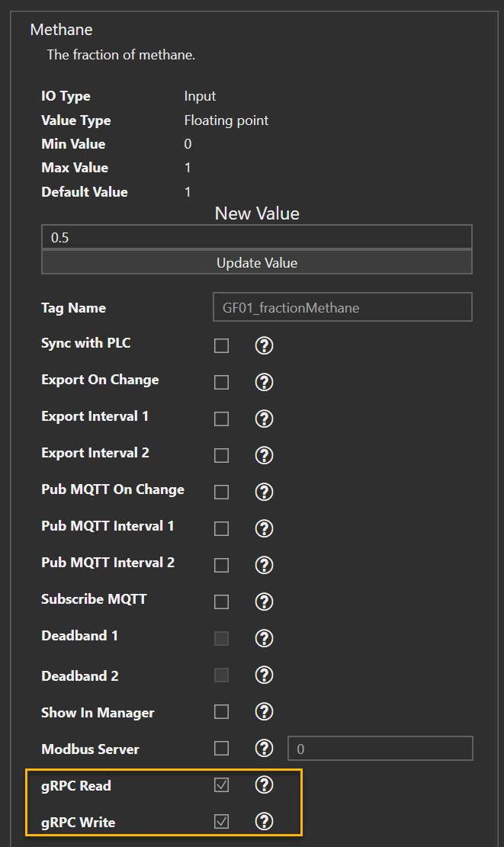Show help for Show In Manager
The height and width of the screenshot is (847, 504).
tap(264, 712)
